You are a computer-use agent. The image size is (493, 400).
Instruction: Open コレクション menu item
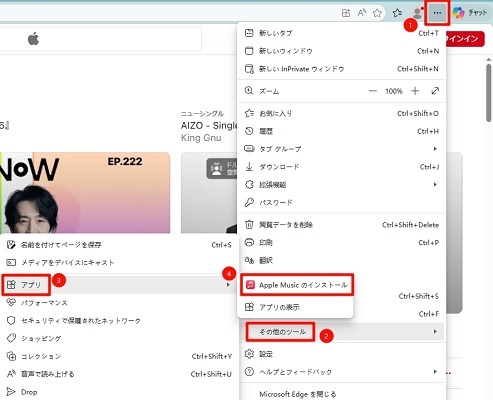[119, 356]
